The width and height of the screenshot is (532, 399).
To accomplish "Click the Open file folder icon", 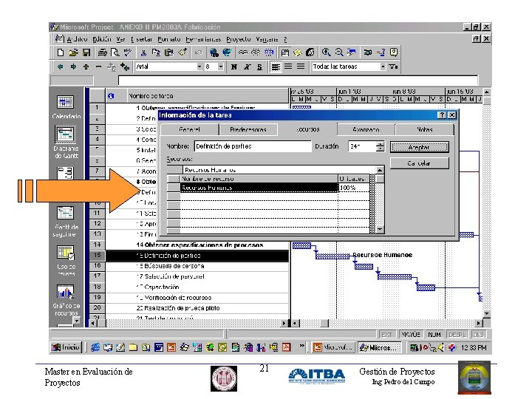I will pos(73,52).
